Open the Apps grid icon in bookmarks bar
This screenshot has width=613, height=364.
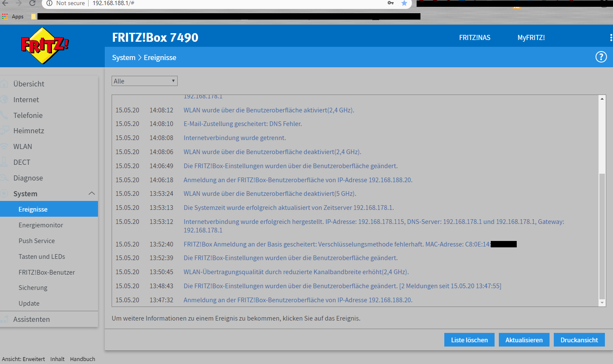point(5,17)
